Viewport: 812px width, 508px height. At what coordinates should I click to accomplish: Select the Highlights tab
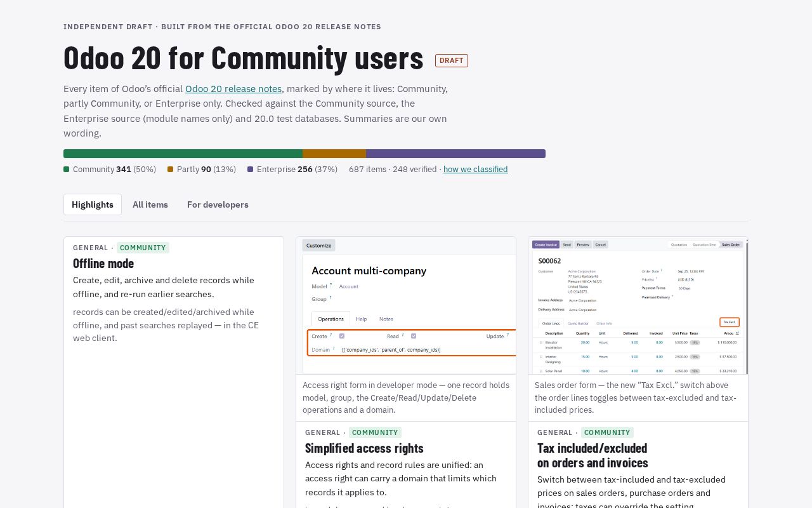pos(93,204)
